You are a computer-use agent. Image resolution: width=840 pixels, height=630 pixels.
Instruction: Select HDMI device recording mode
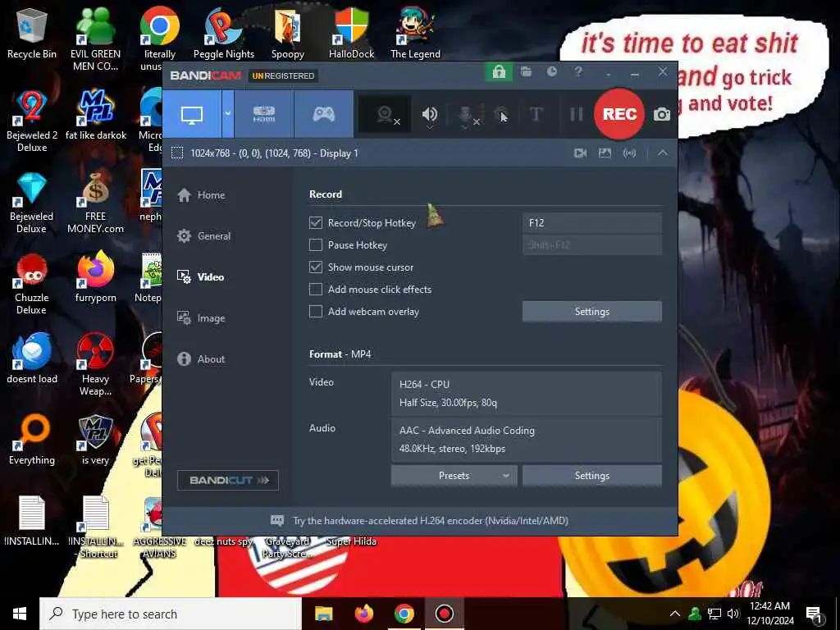click(263, 114)
